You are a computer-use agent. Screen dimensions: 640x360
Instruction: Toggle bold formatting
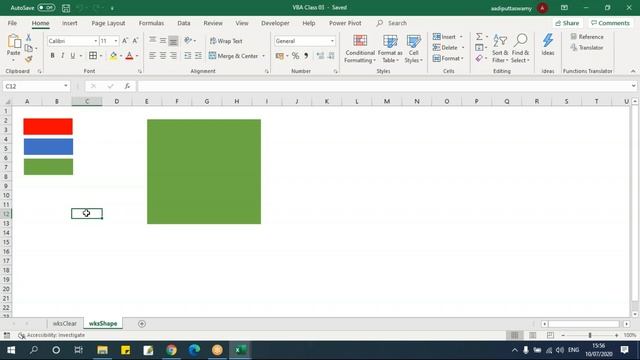pos(52,56)
